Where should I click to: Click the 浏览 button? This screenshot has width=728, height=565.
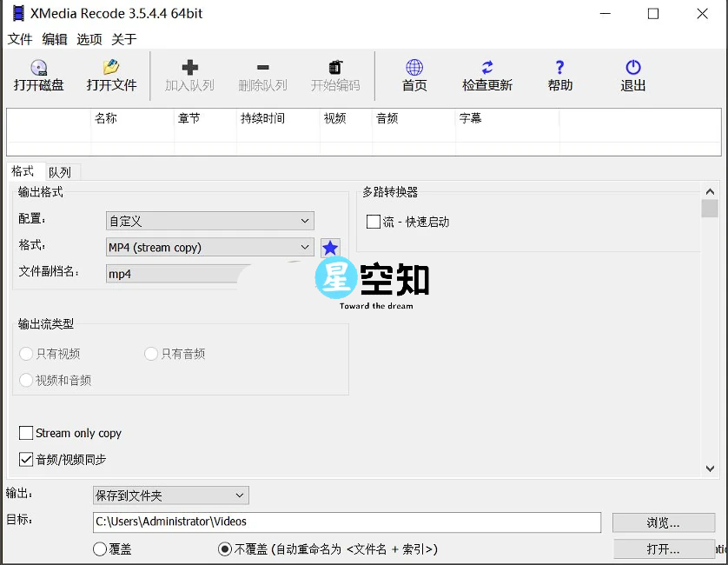point(664,522)
